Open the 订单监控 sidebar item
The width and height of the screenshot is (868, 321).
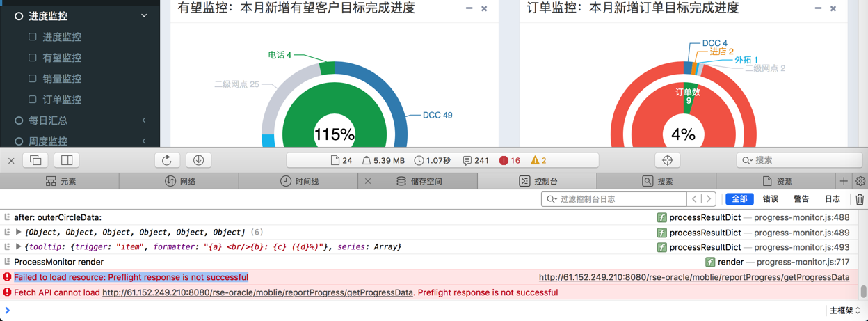click(x=62, y=99)
